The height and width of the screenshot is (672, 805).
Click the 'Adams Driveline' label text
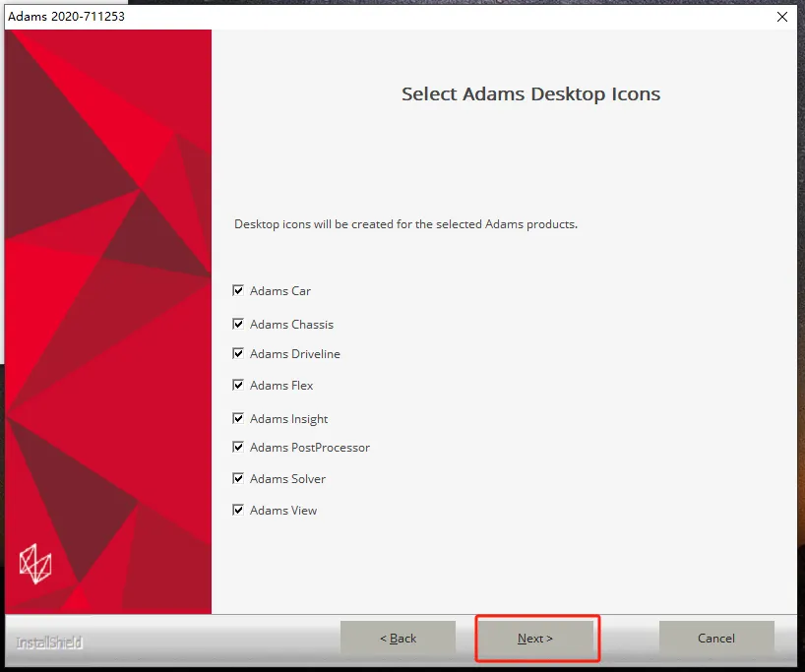point(294,354)
